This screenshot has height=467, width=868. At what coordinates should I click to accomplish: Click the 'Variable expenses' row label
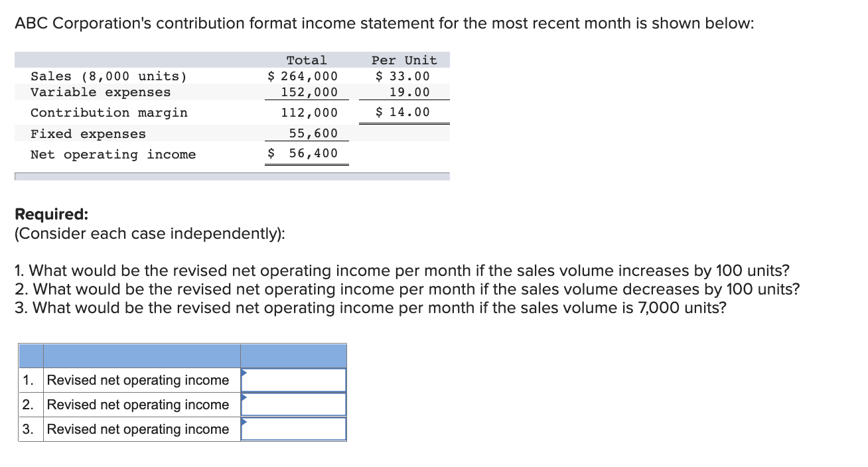[x=100, y=92]
